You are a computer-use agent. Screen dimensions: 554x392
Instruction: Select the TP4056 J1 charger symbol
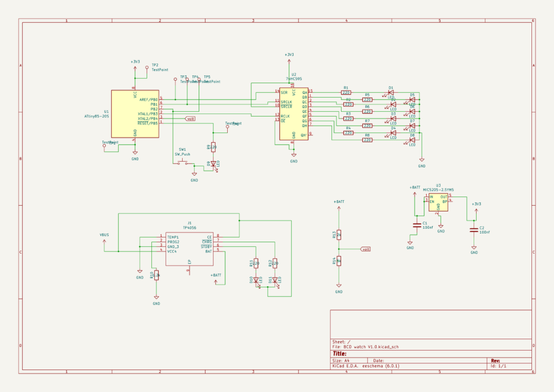coord(189,249)
